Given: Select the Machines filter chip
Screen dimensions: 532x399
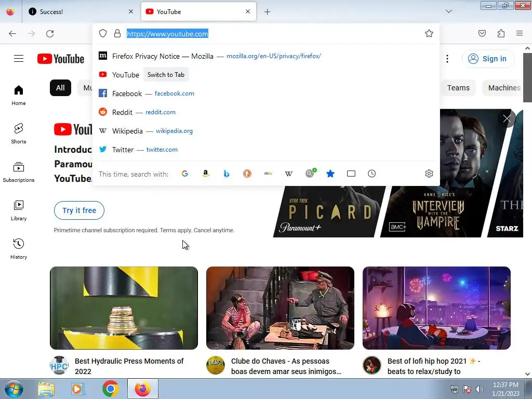Looking at the screenshot, I should click(504, 88).
